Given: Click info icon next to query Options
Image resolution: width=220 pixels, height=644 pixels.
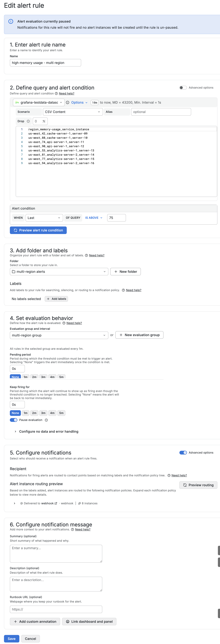Looking at the screenshot, I should click(68, 103).
